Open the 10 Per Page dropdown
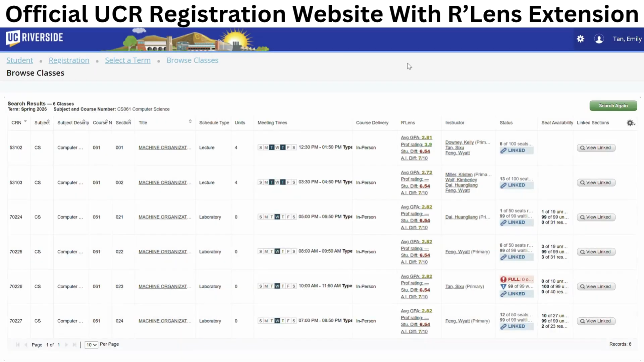The image size is (644, 362). pyautogui.click(x=91, y=345)
